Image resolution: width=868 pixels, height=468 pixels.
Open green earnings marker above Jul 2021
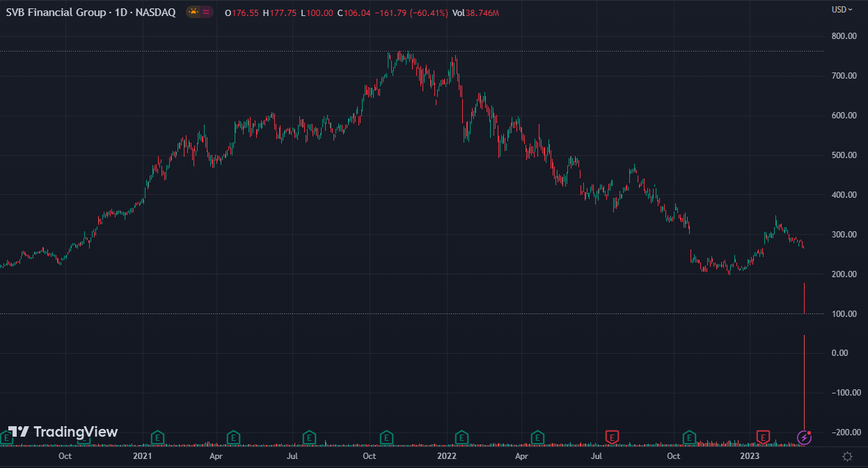[x=309, y=437]
